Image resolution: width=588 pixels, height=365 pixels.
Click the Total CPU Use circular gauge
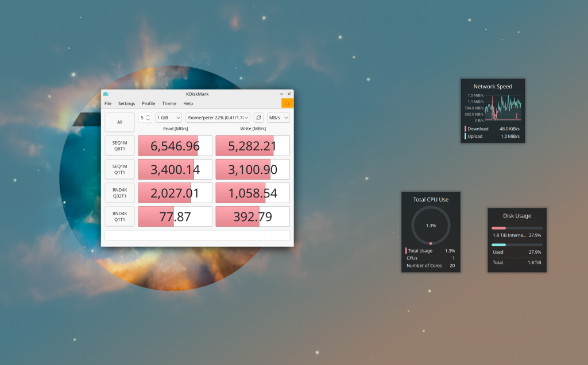pos(431,226)
